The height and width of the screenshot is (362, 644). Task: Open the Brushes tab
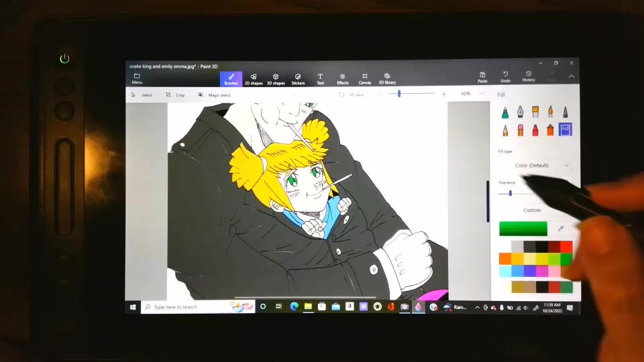pyautogui.click(x=231, y=78)
